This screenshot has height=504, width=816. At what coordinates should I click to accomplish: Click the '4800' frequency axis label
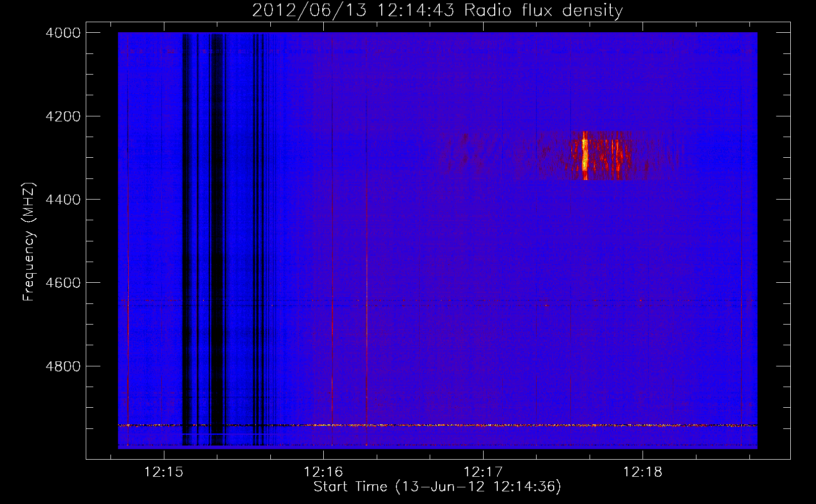[63, 366]
